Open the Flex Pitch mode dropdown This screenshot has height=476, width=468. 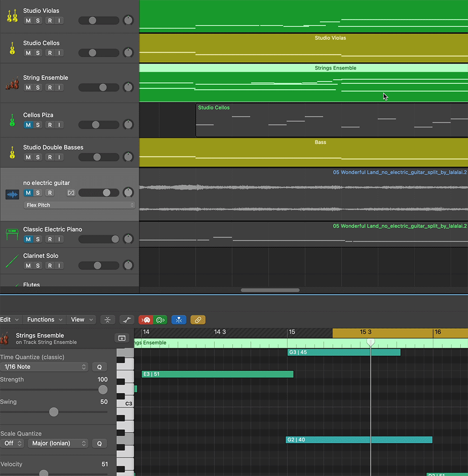point(79,205)
